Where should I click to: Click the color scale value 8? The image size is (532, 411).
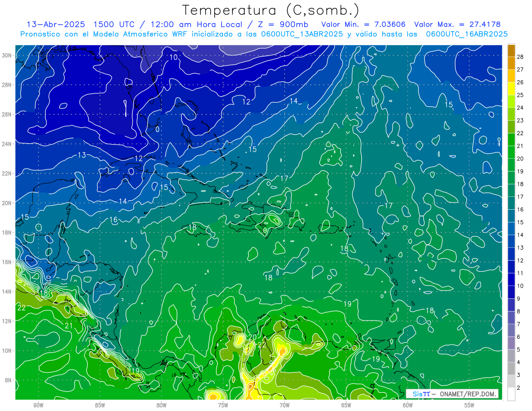pos(519,311)
